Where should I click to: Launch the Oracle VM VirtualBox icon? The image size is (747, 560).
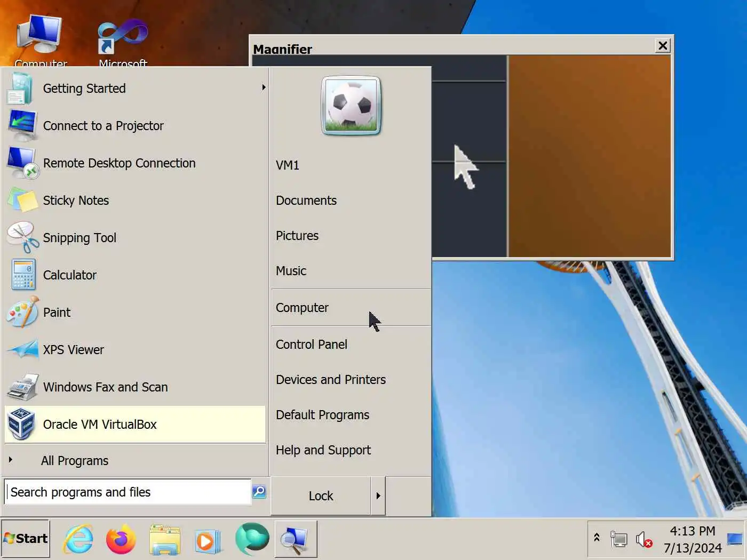tap(22, 425)
